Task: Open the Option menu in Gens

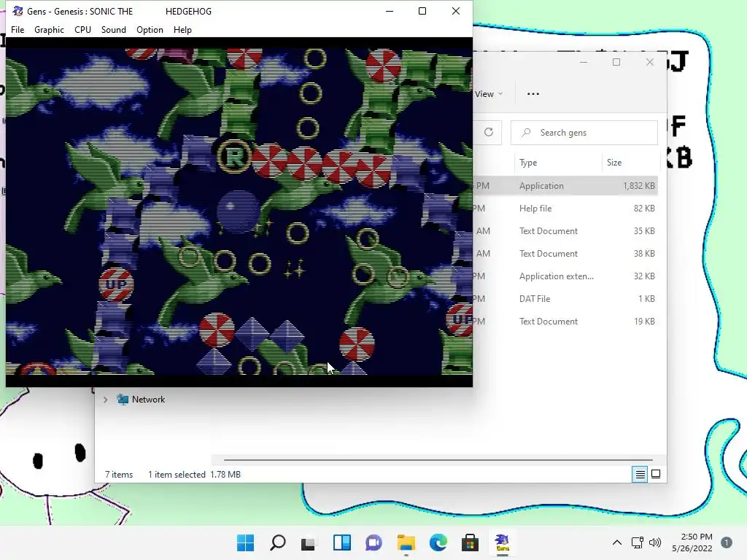Action: [150, 29]
